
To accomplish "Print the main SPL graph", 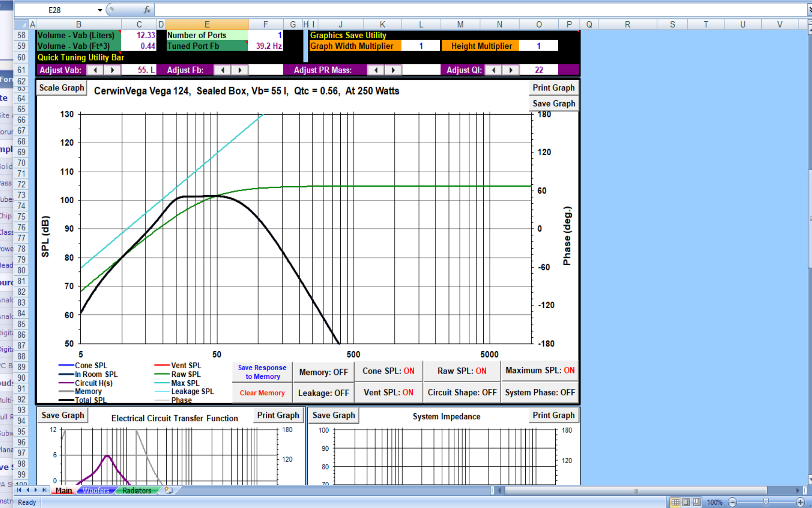I will point(553,88).
